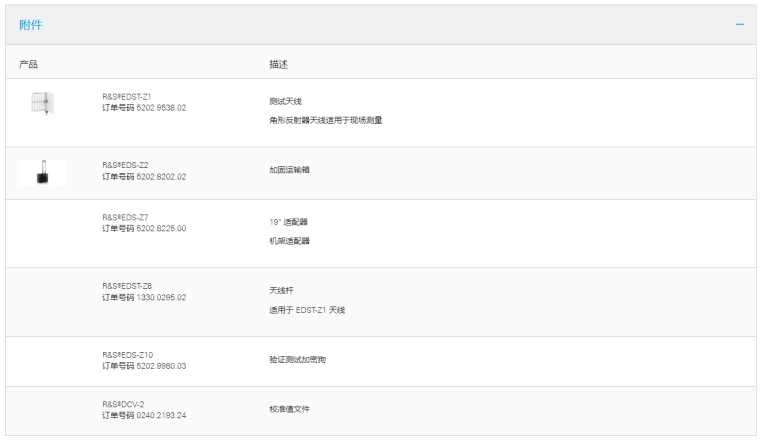Select the R&S®EDS-Z2 product name

(126, 165)
